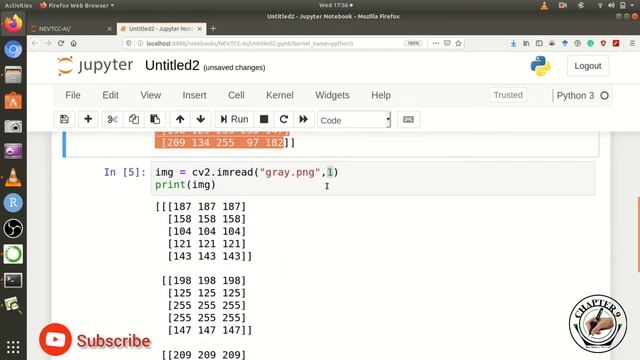Open the system volume menu
The width and height of the screenshot is (640, 360).
611,5
